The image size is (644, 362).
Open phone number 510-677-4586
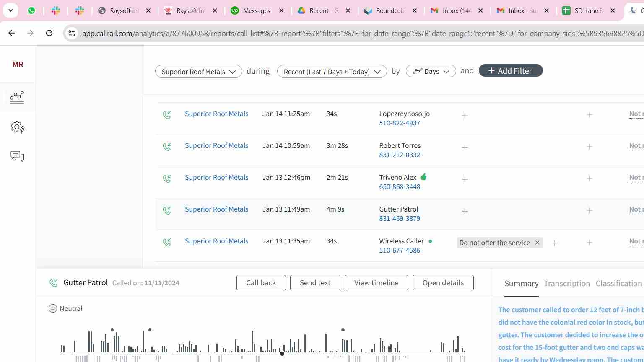(400, 251)
